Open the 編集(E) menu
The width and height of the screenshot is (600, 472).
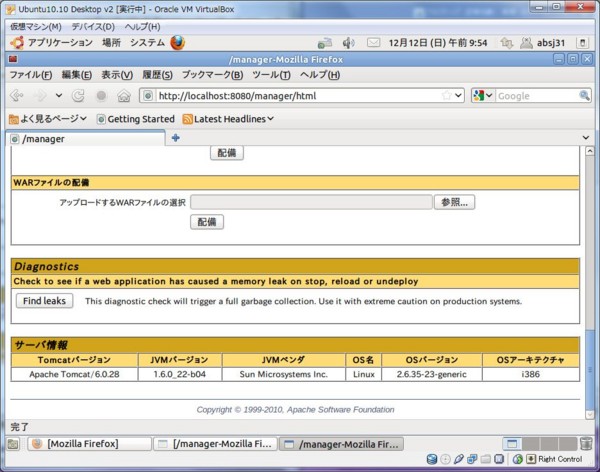tap(77, 75)
